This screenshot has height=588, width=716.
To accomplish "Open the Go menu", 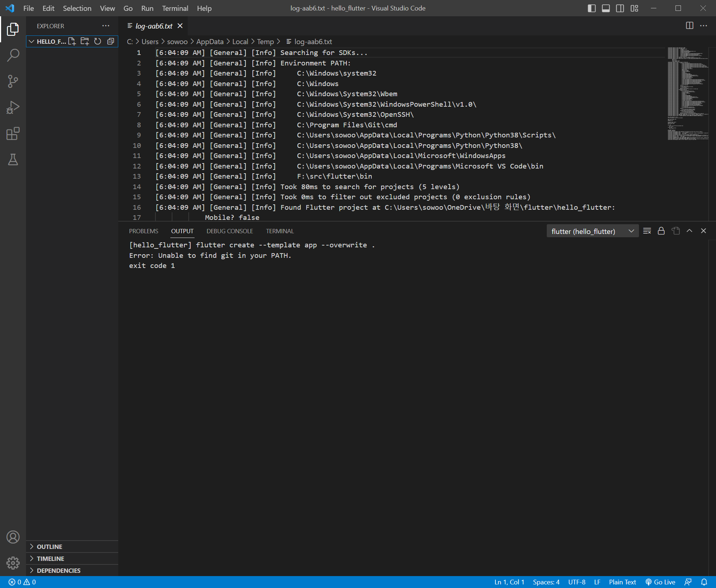I will click(128, 8).
